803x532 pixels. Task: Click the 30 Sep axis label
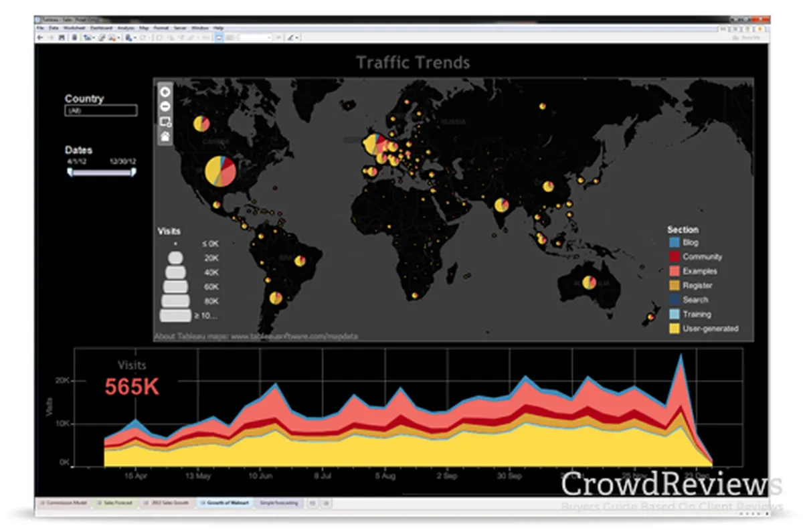pyautogui.click(x=509, y=476)
